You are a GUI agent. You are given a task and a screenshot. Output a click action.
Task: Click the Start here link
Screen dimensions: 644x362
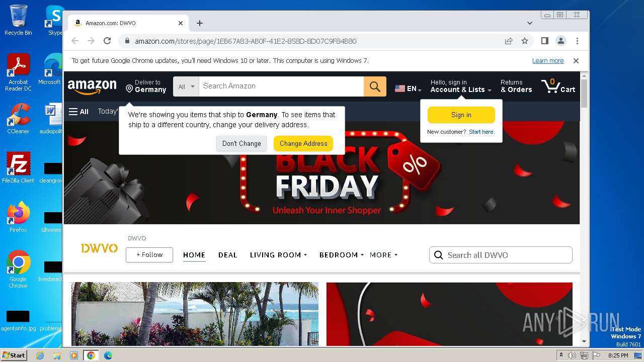481,132
